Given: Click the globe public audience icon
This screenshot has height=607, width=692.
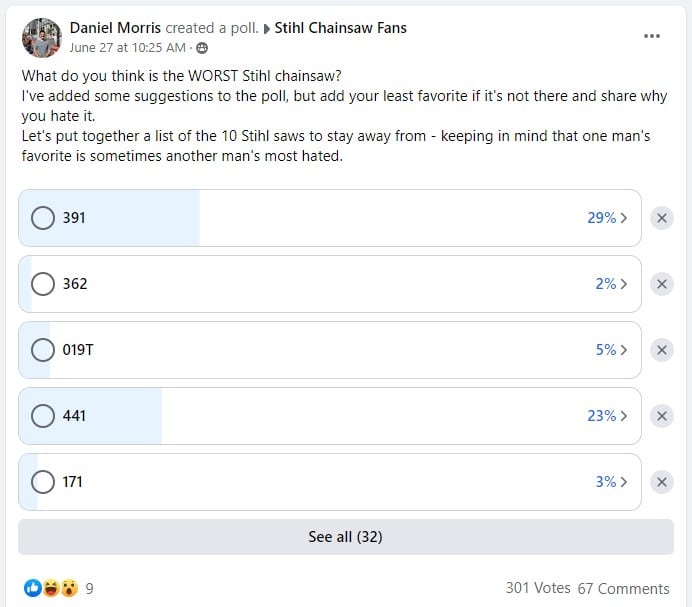Looking at the screenshot, I should [202, 48].
